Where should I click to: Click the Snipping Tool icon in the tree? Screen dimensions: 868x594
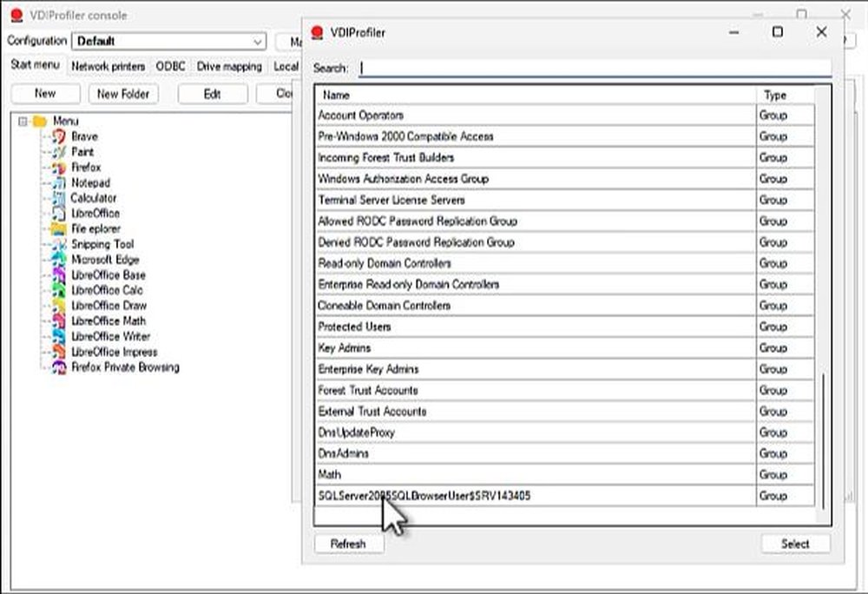[x=59, y=244]
